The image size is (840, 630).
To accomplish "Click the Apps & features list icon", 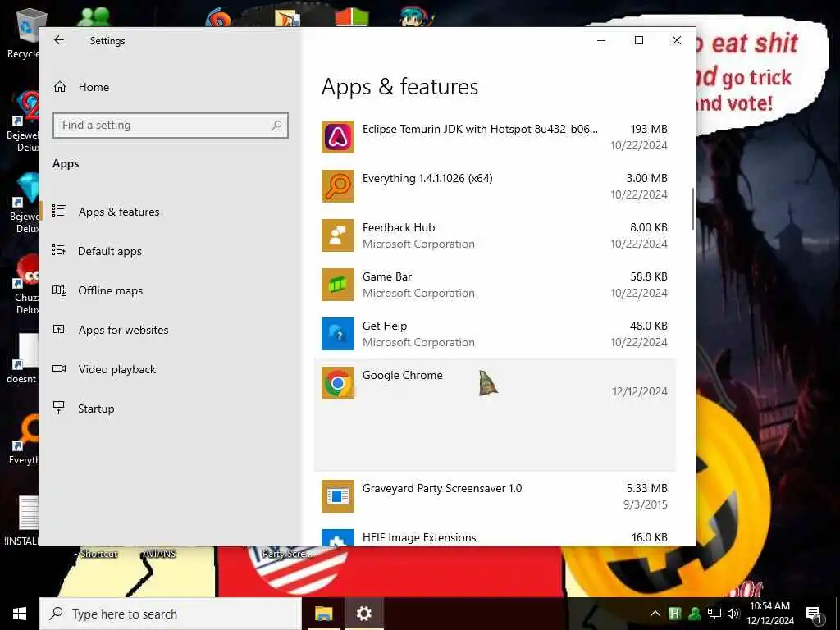I will (x=59, y=211).
